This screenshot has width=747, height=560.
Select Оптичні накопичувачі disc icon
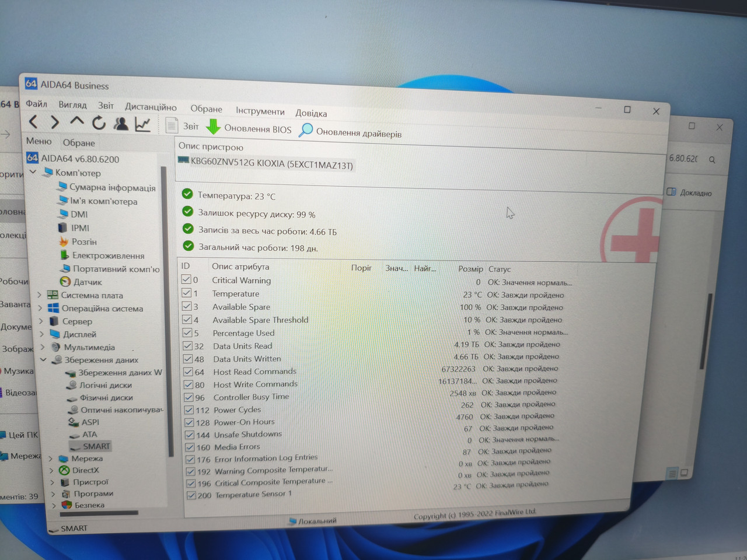click(72, 409)
